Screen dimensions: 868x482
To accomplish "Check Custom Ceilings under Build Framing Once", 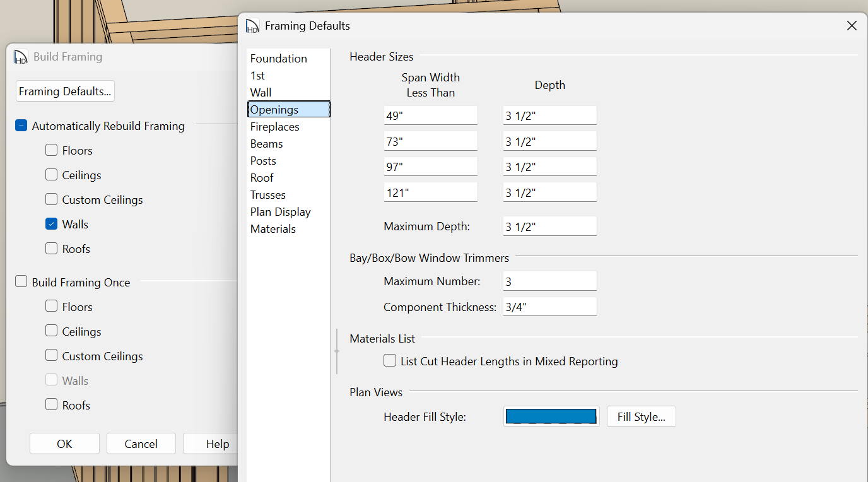I will [52, 356].
